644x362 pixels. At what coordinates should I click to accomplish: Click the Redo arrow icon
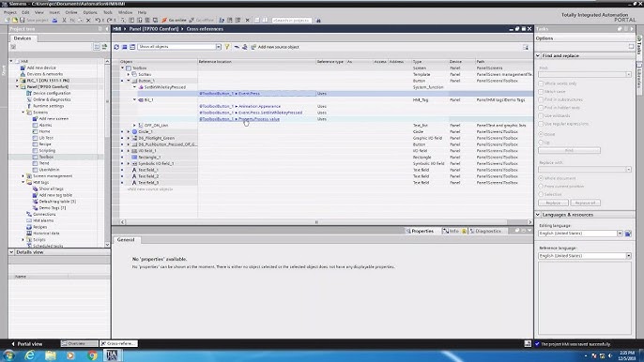(x=110, y=20)
